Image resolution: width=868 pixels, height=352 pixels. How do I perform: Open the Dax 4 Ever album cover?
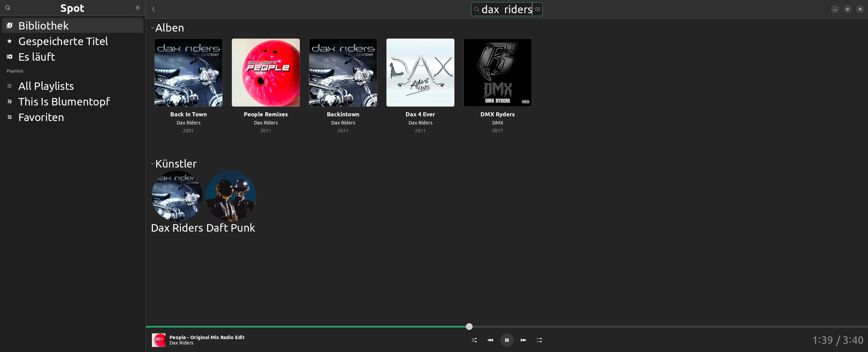click(x=420, y=73)
